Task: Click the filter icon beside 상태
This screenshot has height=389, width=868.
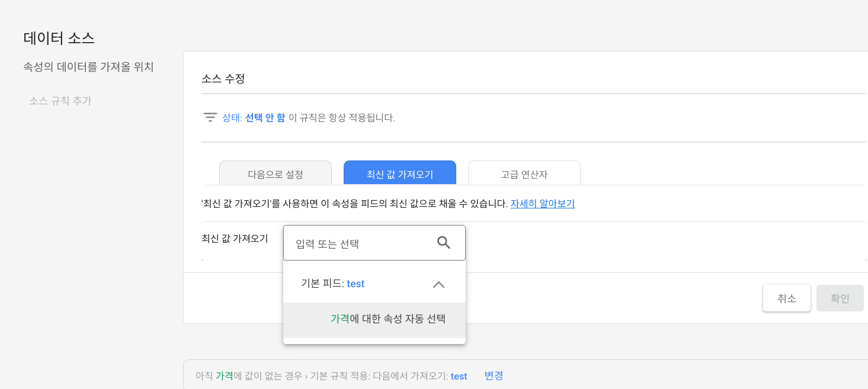Action: point(210,117)
